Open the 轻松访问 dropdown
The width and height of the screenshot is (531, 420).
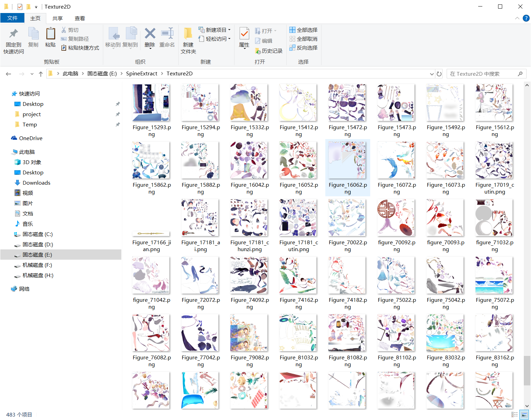(215, 39)
